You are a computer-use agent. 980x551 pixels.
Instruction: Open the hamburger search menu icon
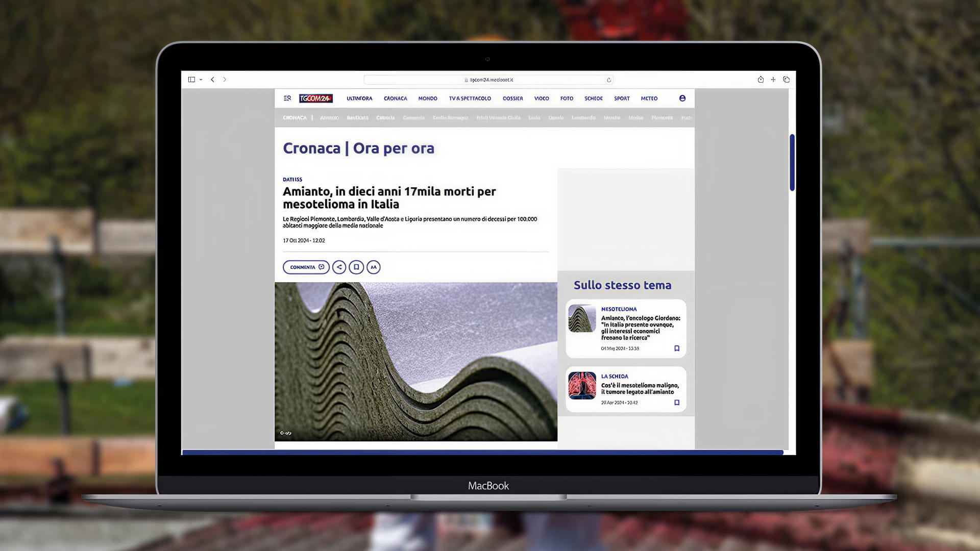click(287, 98)
